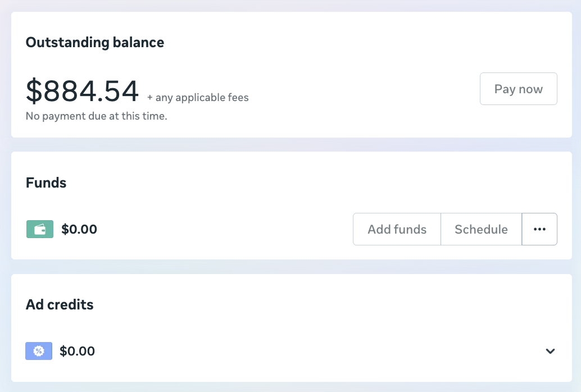This screenshot has height=392, width=581.
Task: Click the $0.00 funds amount
Action: click(x=79, y=229)
